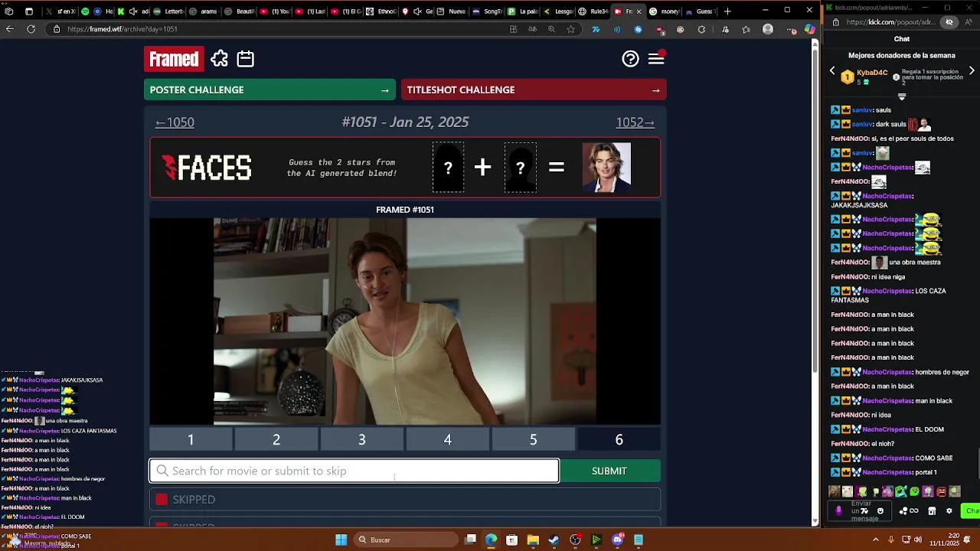Click the taskbar Buscar search box

click(406, 540)
